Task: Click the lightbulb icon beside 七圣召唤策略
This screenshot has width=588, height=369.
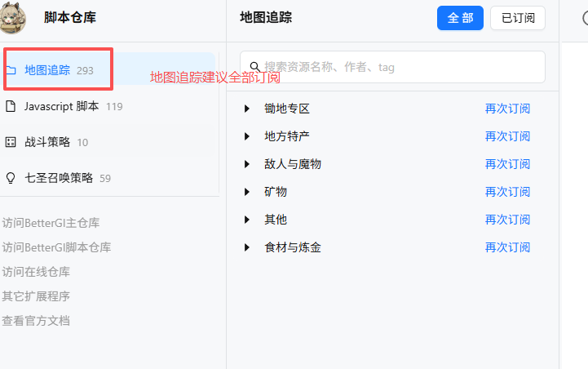Action: click(x=11, y=178)
